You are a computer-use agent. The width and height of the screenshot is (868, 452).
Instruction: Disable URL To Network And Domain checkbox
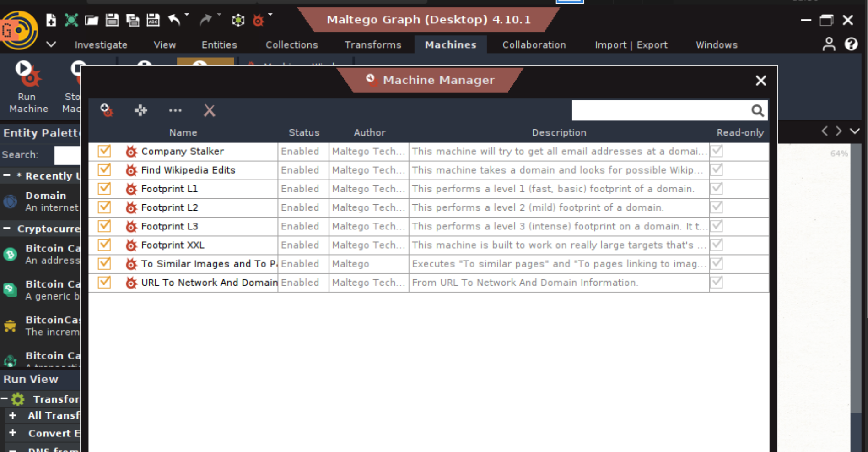tap(104, 282)
